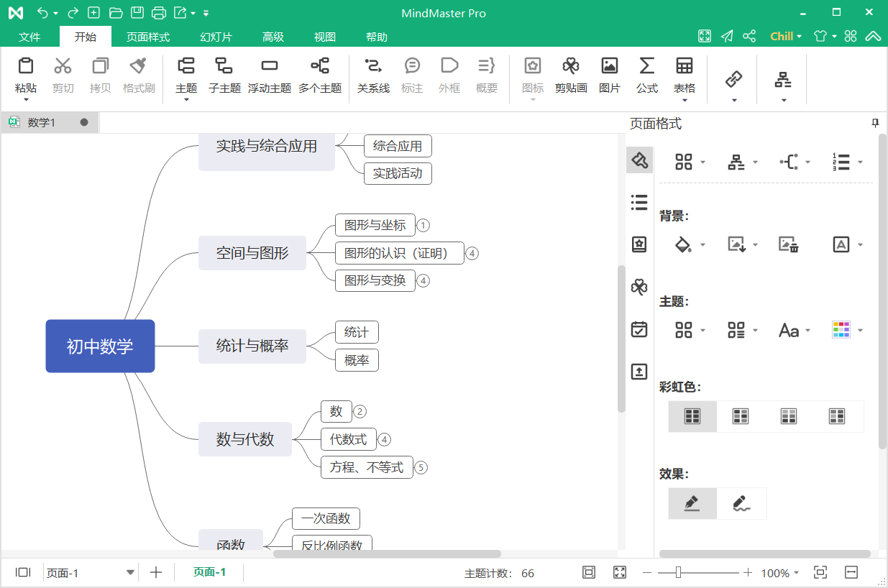This screenshot has width=888, height=588.
Task: Click the Copy (拷贝) icon
Action: [101, 66]
